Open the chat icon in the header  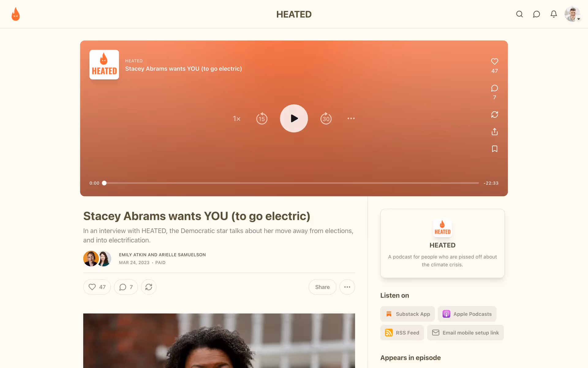click(x=536, y=14)
